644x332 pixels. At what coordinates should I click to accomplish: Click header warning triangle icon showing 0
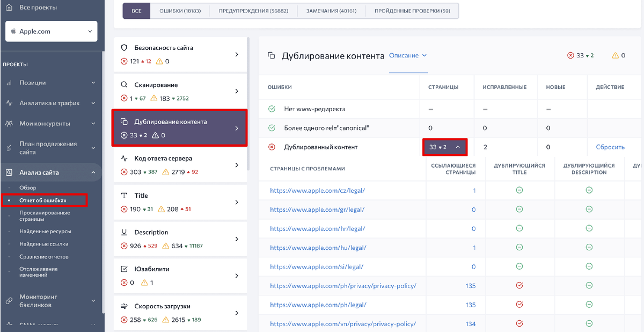[615, 55]
